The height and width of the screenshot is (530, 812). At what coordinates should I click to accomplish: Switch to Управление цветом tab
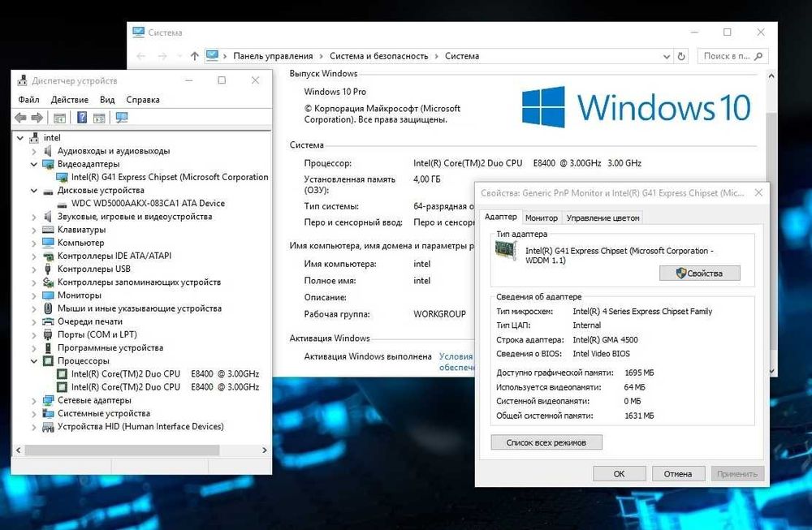(603, 218)
